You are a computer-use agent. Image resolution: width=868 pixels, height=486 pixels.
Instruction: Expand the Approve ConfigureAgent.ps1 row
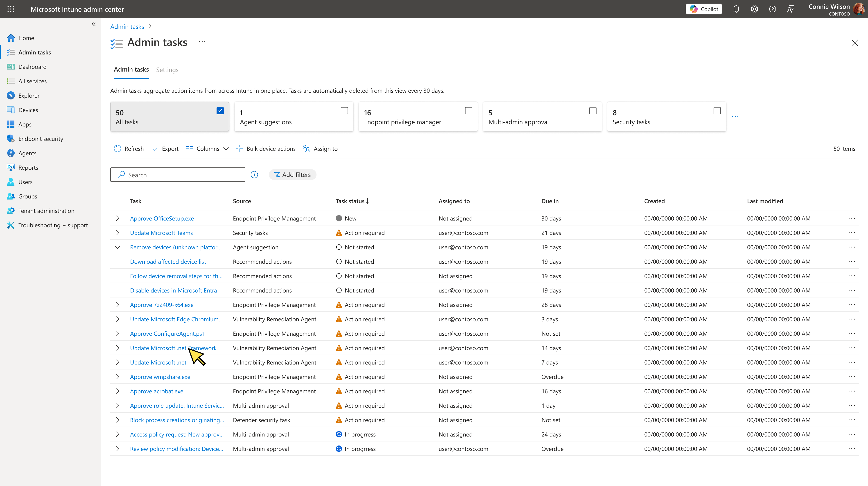pyautogui.click(x=117, y=334)
